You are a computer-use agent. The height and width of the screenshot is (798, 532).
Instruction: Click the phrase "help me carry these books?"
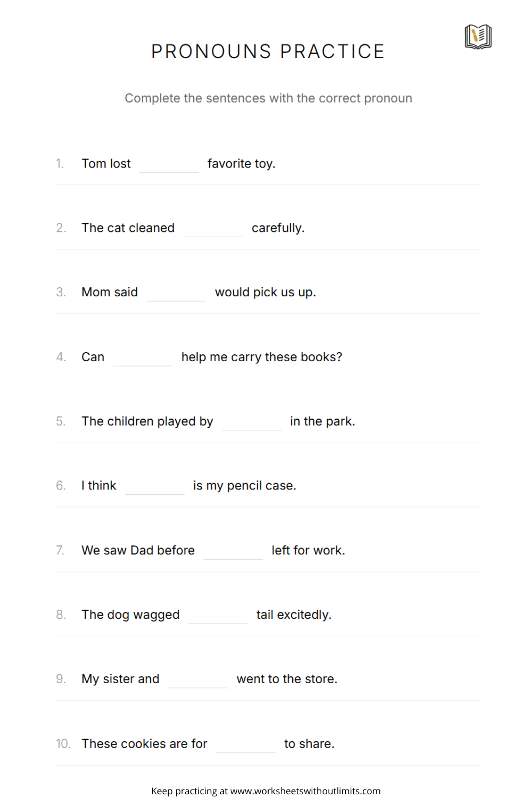coord(262,357)
